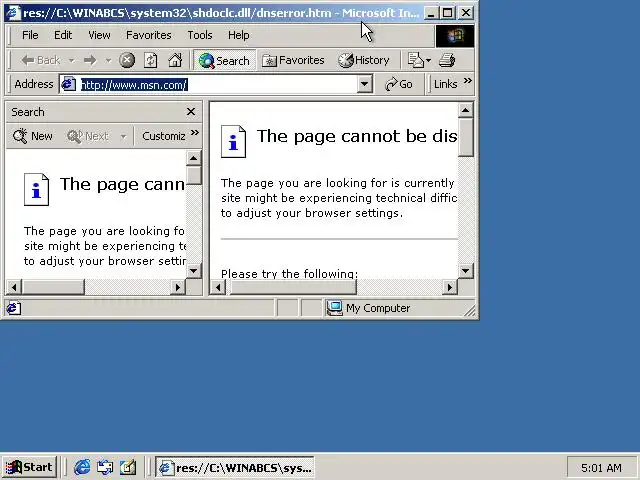The height and width of the screenshot is (480, 640).
Task: Expand Search pane toolbar overflow chevron
Action: pos(195,132)
